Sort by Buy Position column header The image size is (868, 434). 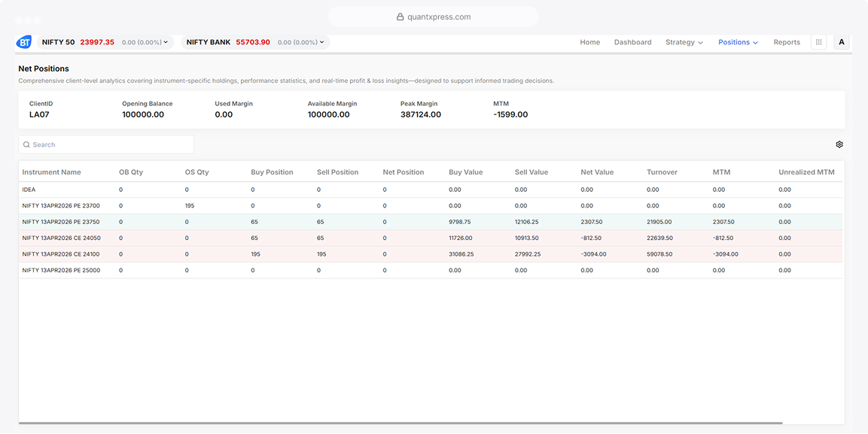click(272, 172)
